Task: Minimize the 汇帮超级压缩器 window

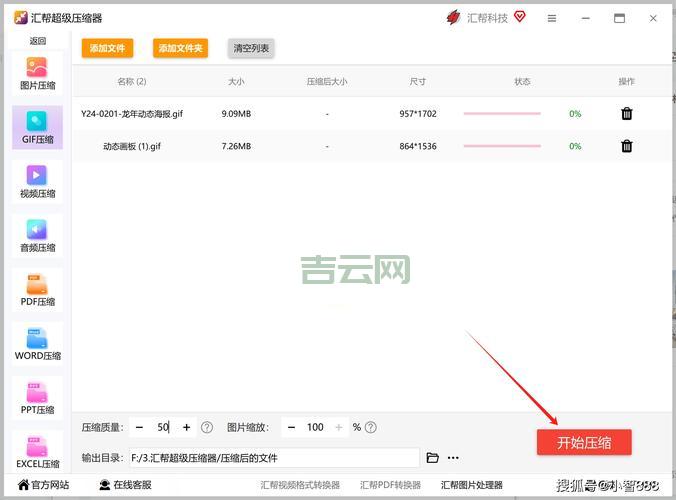Action: point(585,18)
